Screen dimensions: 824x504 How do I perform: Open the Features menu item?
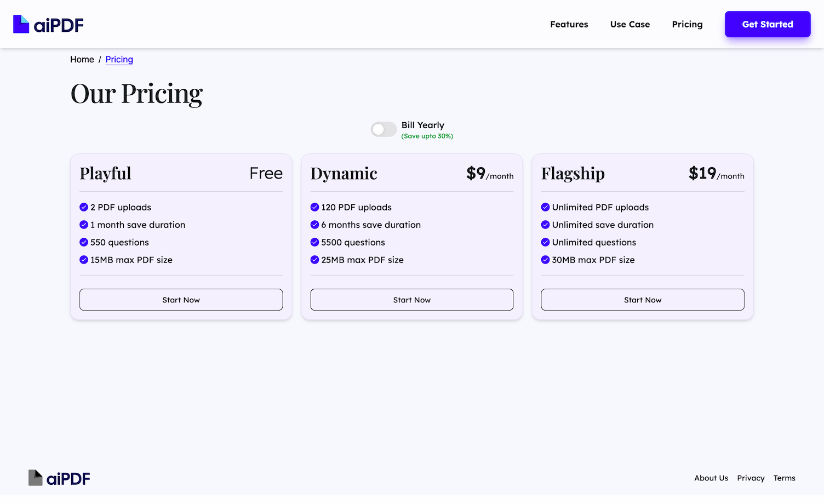pyautogui.click(x=569, y=24)
